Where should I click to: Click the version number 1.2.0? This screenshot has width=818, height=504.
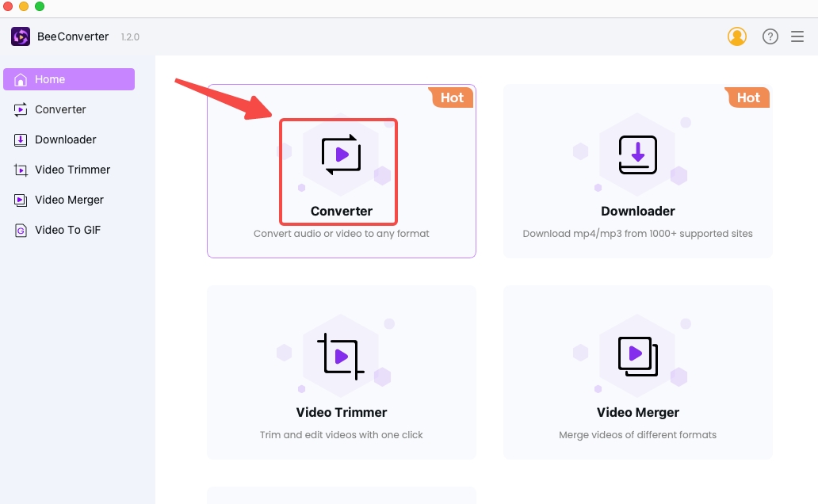(x=130, y=37)
